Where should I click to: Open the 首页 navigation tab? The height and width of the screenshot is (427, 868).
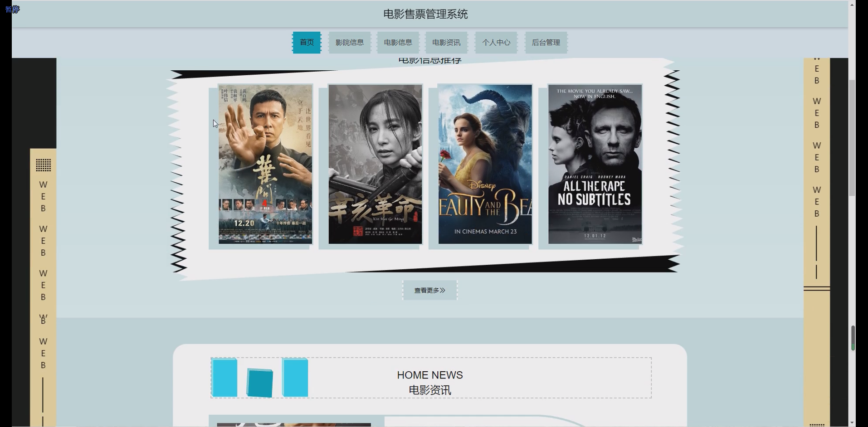(307, 43)
